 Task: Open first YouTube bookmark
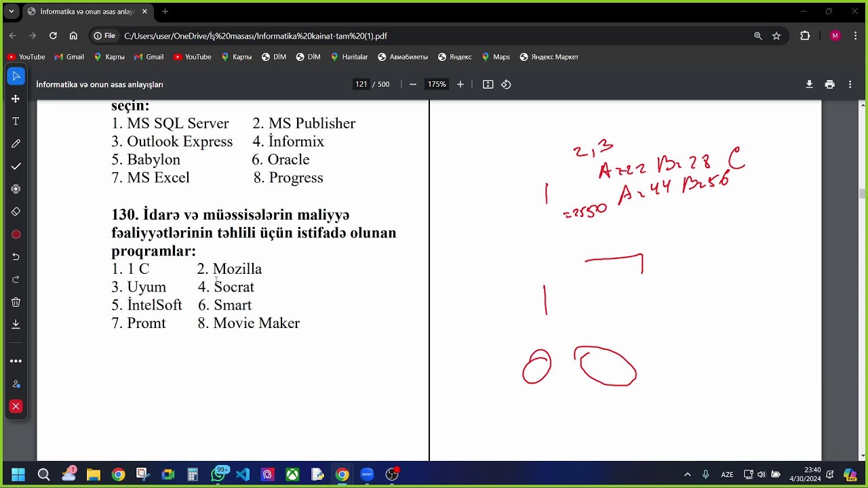(26, 57)
